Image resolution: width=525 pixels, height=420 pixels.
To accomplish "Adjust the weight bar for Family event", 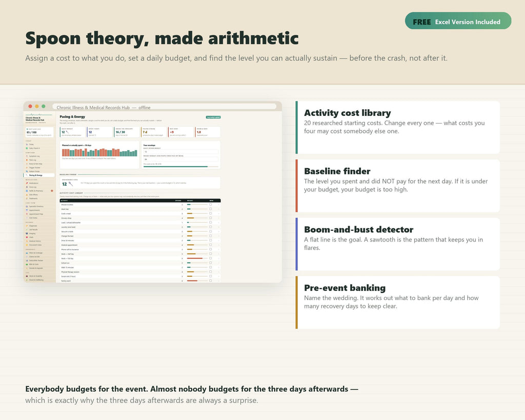I will click(197, 281).
